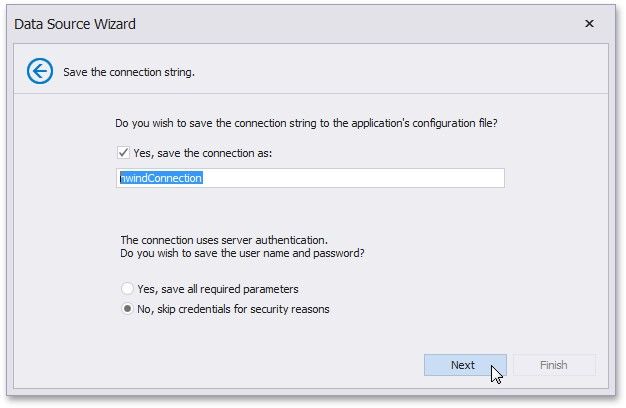The height and width of the screenshot is (408, 626).
Task: Click the highlighted nwindConnection text
Action: click(x=162, y=178)
